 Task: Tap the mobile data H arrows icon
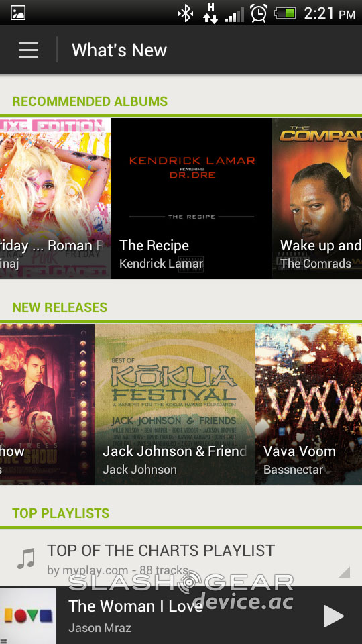210,13
